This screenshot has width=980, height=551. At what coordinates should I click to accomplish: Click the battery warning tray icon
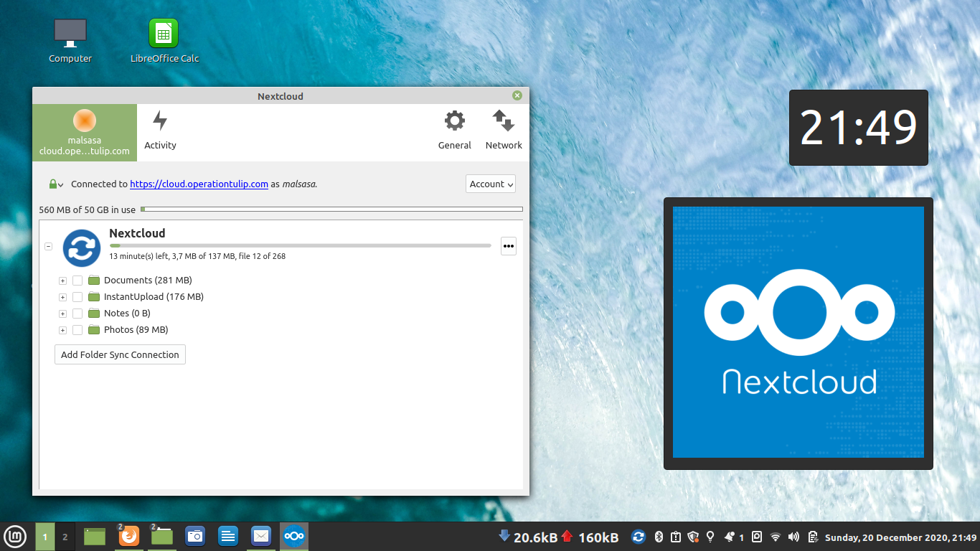click(x=676, y=537)
